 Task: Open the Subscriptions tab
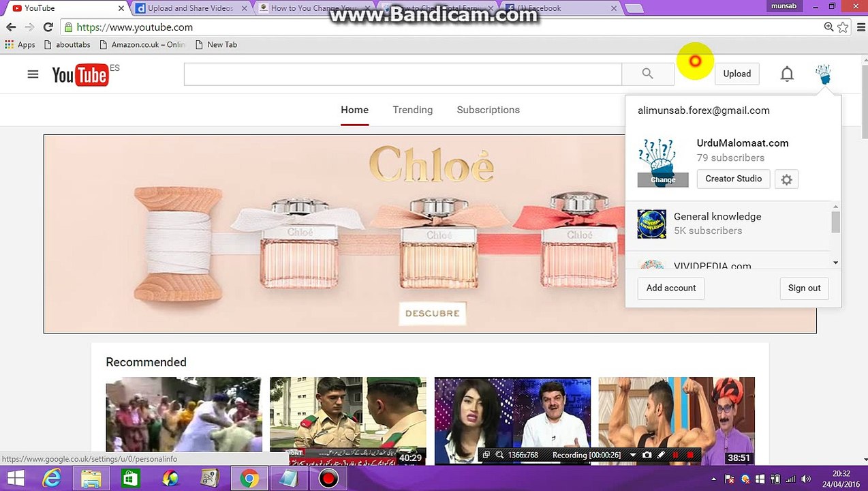488,110
